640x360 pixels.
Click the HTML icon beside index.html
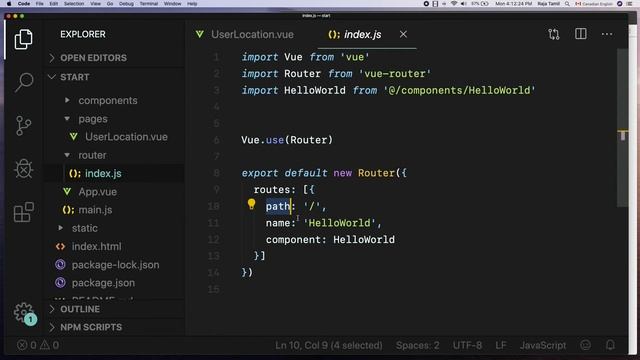[x=60, y=247]
